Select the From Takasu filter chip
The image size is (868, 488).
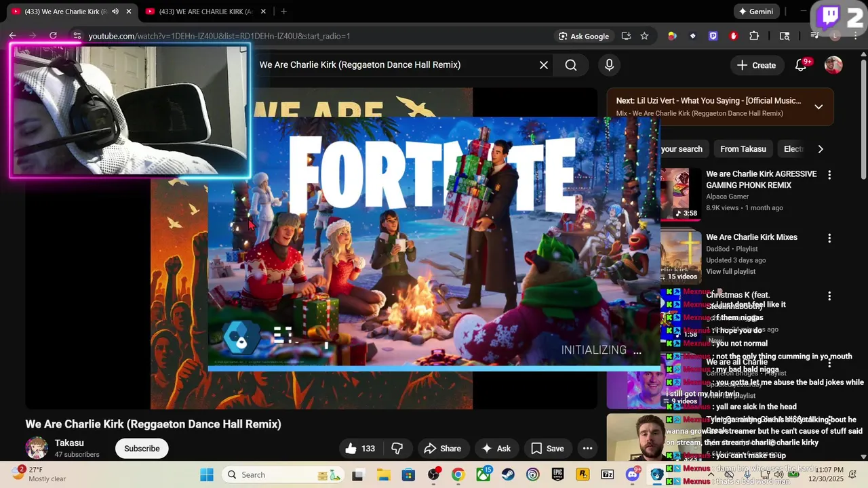[743, 149]
